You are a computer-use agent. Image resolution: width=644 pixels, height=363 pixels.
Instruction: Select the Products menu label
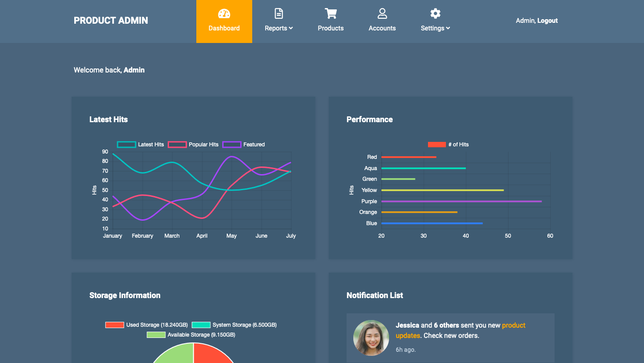[x=330, y=28]
